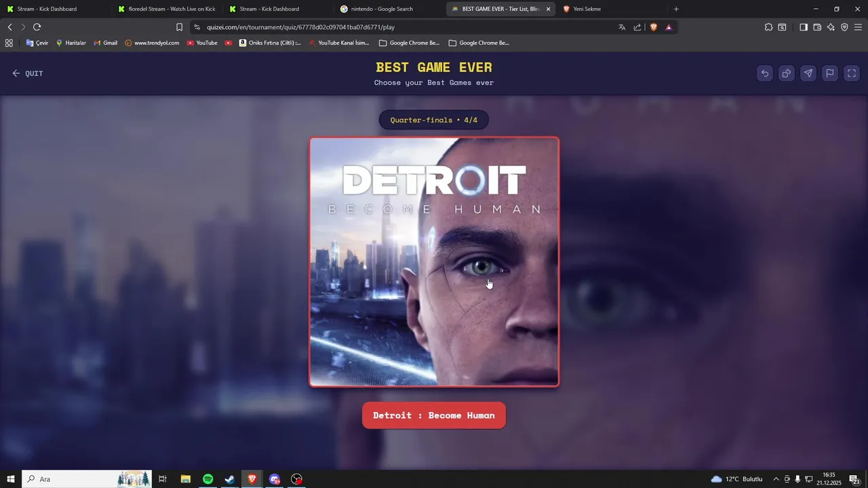
Task: Open OBS Studio from taskbar
Action: click(296, 479)
